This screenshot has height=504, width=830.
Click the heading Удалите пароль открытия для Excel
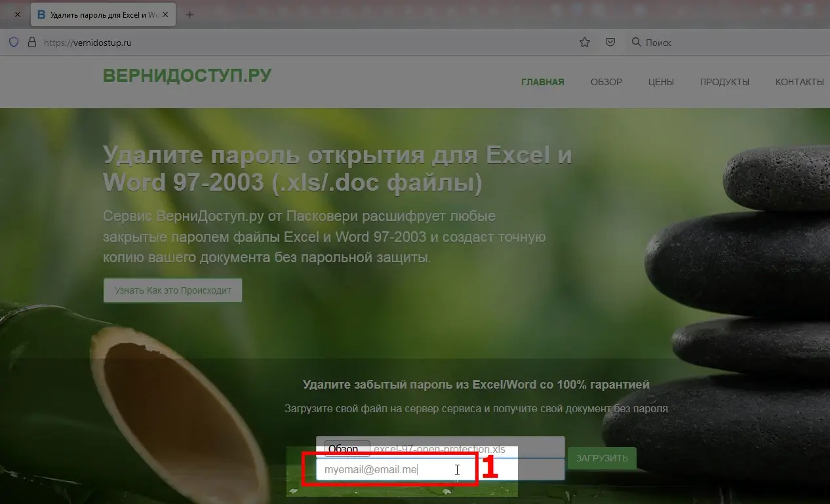click(338, 169)
